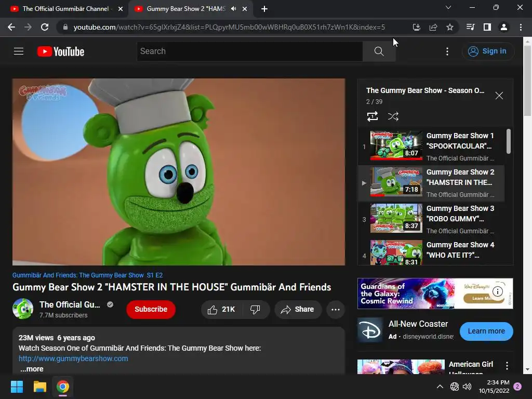The image size is (532, 399).
Task: Open the tab search dropdown chevron
Action: [x=448, y=7]
